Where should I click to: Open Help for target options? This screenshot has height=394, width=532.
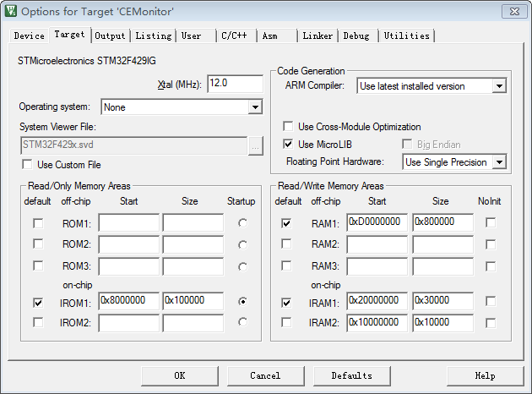(x=486, y=375)
